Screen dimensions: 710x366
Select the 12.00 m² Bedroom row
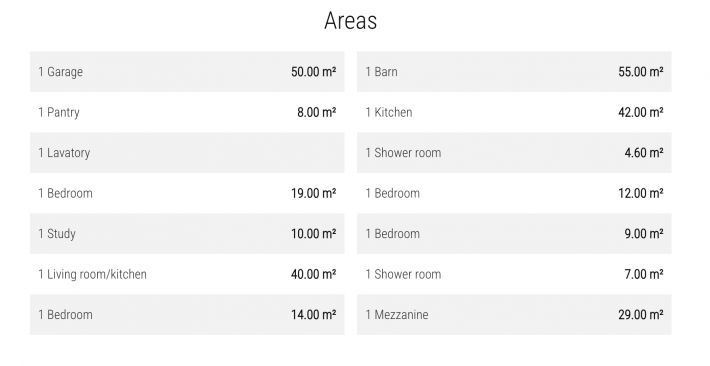[514, 193]
